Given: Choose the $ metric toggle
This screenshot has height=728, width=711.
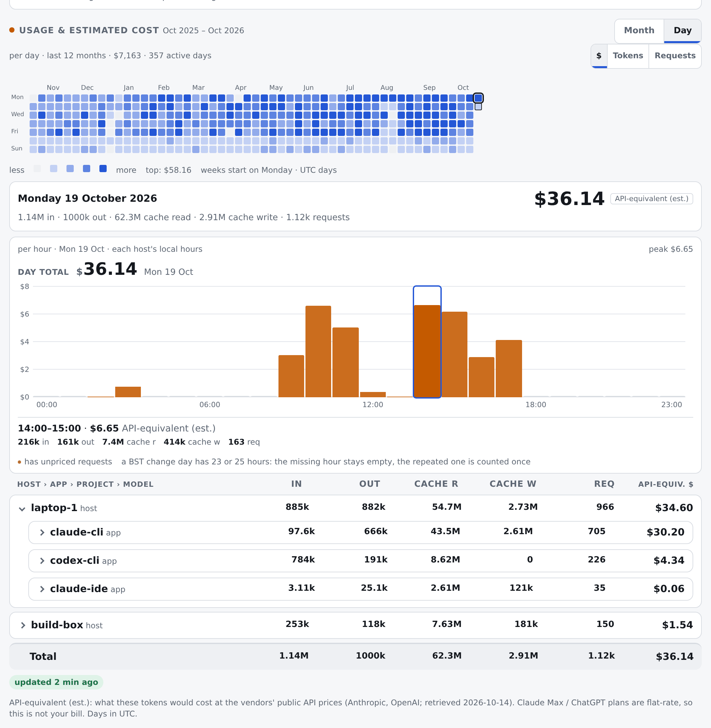Looking at the screenshot, I should click(599, 56).
